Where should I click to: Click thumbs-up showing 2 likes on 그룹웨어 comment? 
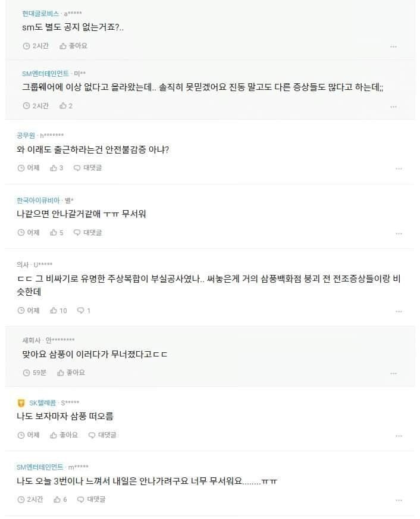[65, 106]
